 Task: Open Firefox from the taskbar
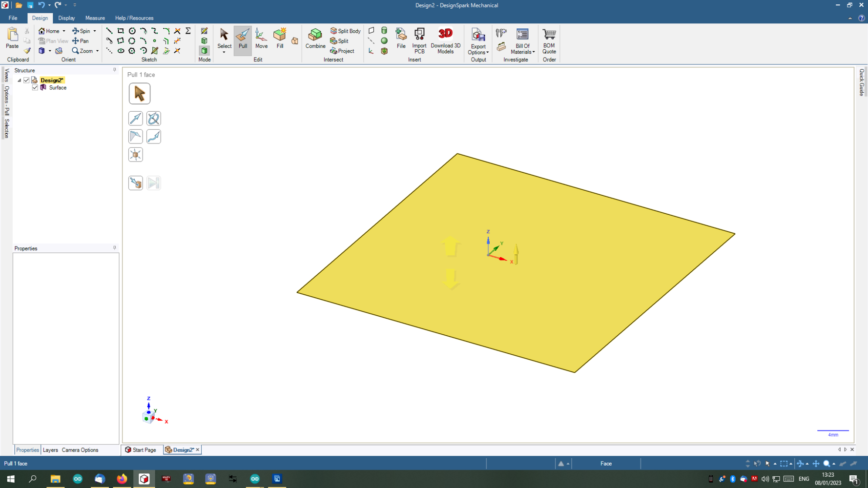pyautogui.click(x=122, y=479)
